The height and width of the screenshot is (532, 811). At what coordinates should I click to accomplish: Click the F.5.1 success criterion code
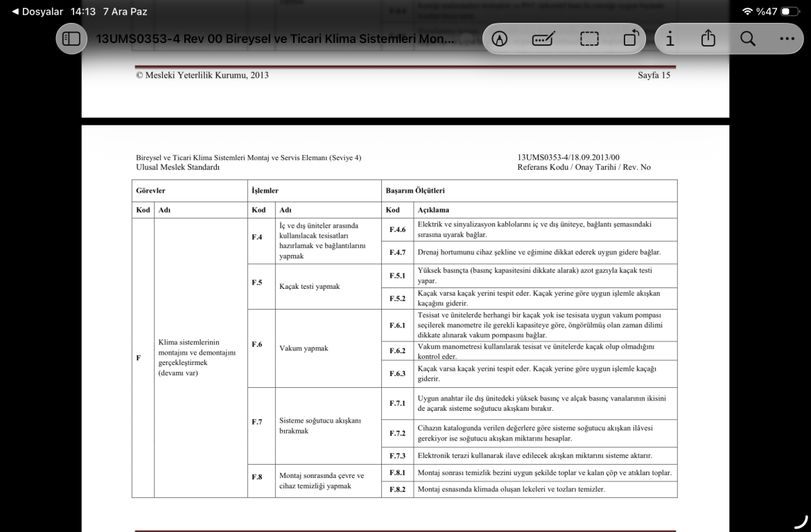click(x=396, y=276)
